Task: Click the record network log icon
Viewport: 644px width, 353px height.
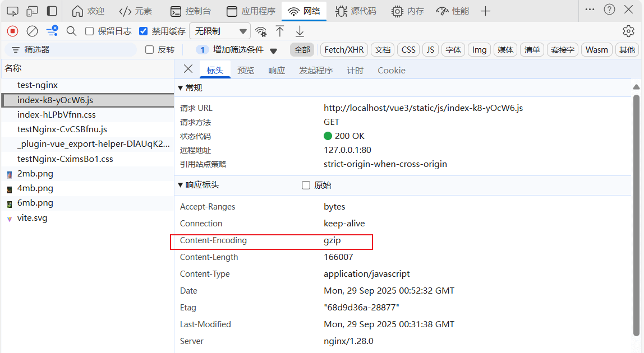Action: pyautogui.click(x=12, y=31)
